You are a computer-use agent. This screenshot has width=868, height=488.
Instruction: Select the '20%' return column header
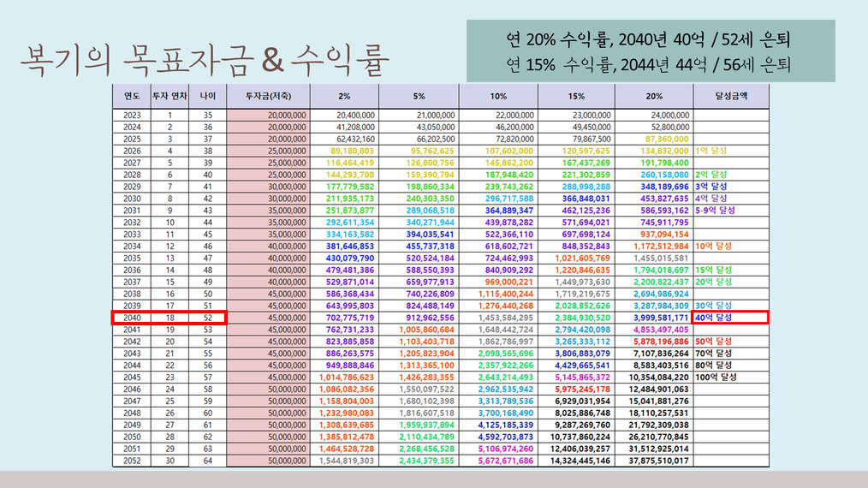coord(654,97)
